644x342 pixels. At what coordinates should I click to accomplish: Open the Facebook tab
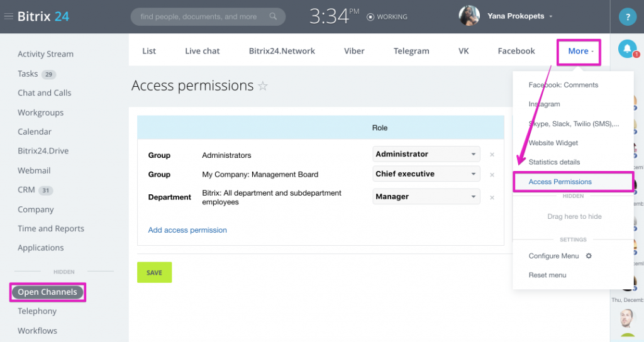point(516,51)
